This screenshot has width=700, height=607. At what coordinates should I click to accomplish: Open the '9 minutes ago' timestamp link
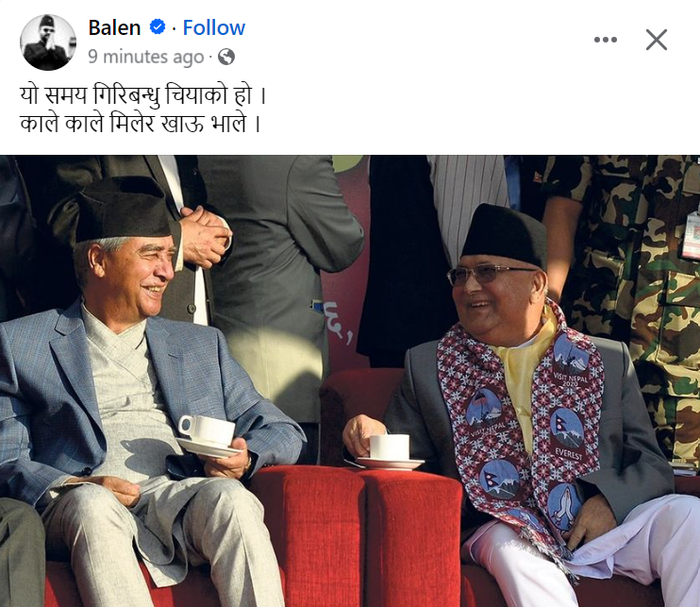[x=146, y=57]
